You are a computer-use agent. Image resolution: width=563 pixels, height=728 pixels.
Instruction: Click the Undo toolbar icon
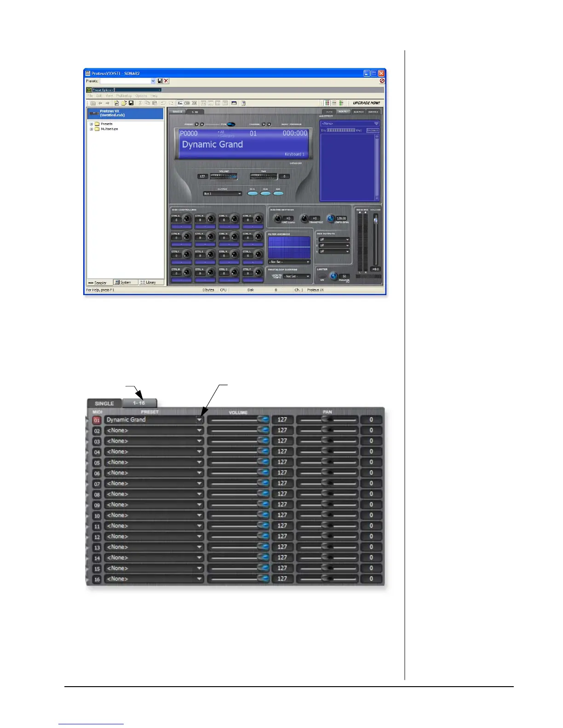pos(163,103)
